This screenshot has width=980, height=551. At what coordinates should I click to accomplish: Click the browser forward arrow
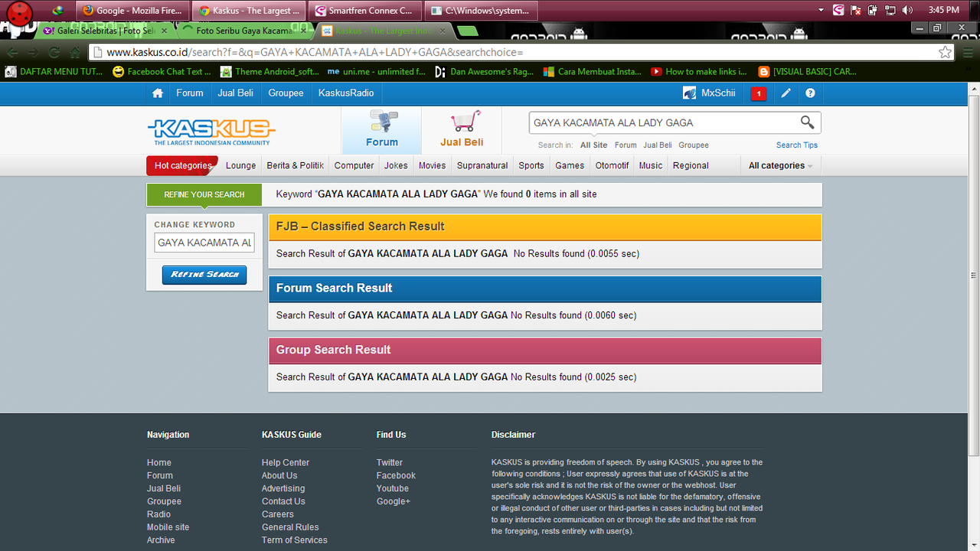coord(33,52)
